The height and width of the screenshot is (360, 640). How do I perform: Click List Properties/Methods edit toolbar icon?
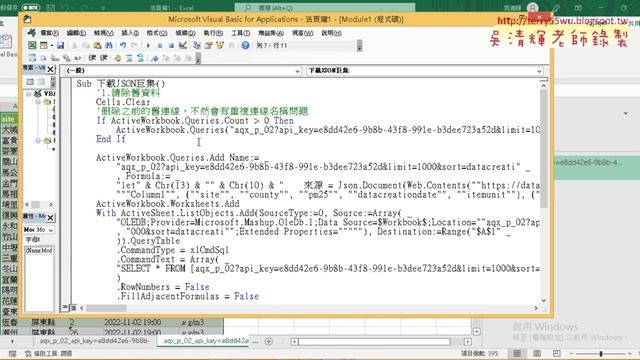pyautogui.click(x=32, y=58)
